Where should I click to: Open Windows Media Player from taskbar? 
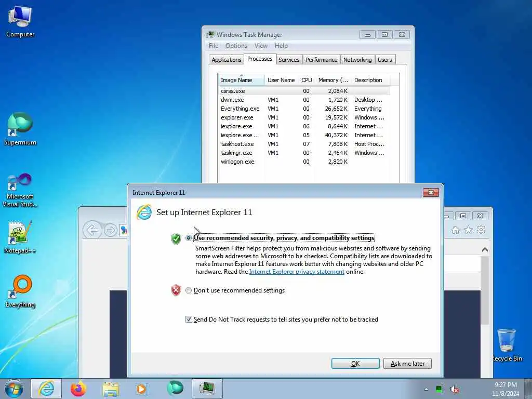tap(142, 389)
